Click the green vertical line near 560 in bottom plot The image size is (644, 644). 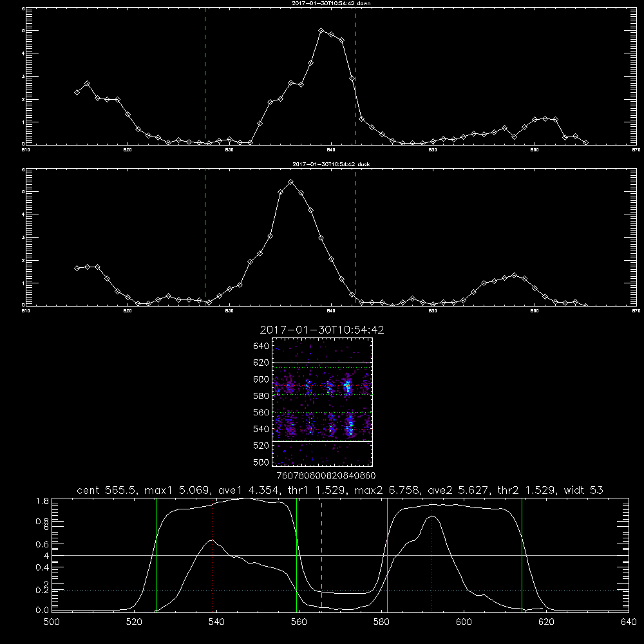[296, 554]
